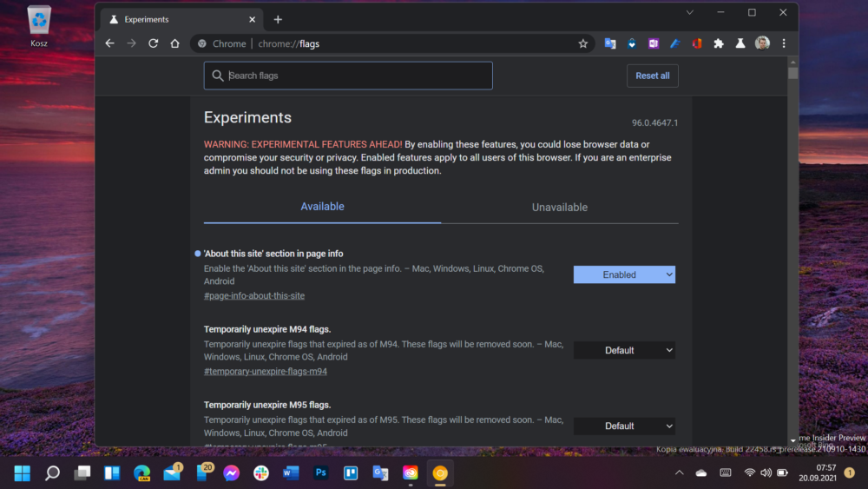This screenshot has width=868, height=489.
Task: Click the 'Temporarily unexpire M94 flags.' heading
Action: pos(267,329)
